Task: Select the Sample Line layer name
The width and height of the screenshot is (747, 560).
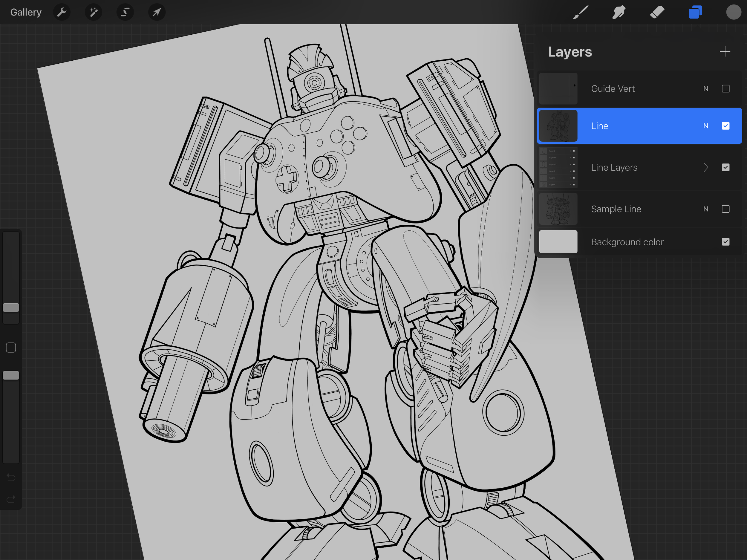Action: coord(616,209)
